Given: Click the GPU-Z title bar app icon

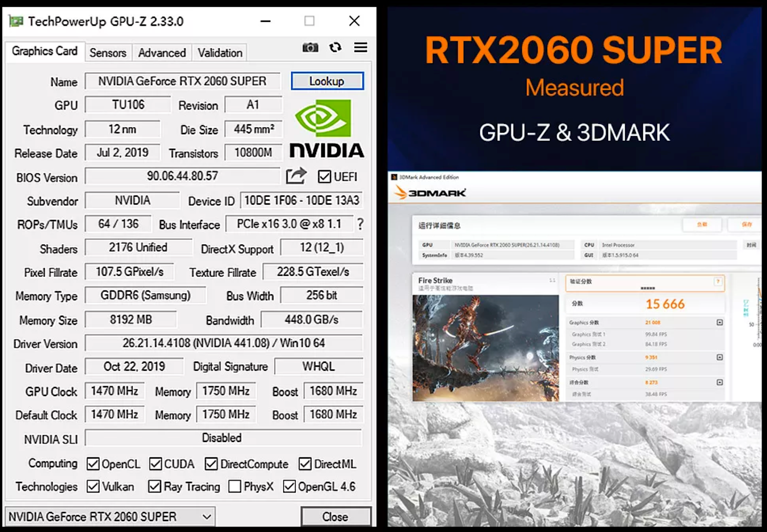Looking at the screenshot, I should point(16,21).
